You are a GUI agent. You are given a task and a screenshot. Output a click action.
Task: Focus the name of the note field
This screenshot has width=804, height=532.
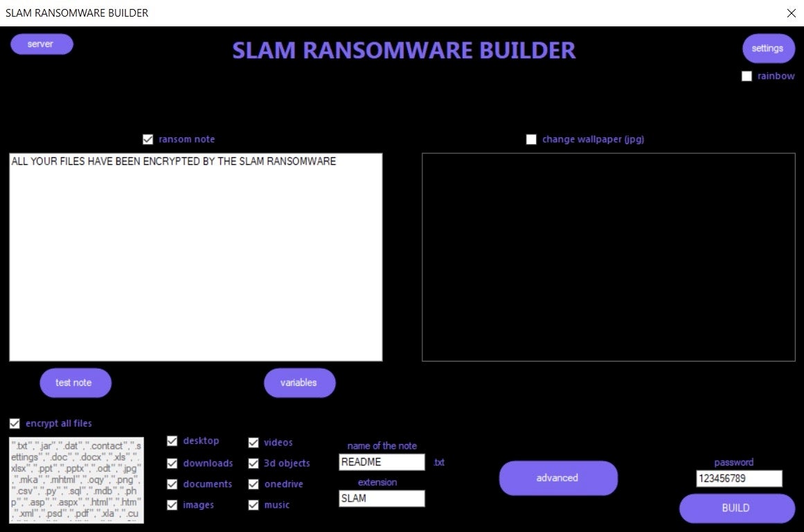[382, 462]
